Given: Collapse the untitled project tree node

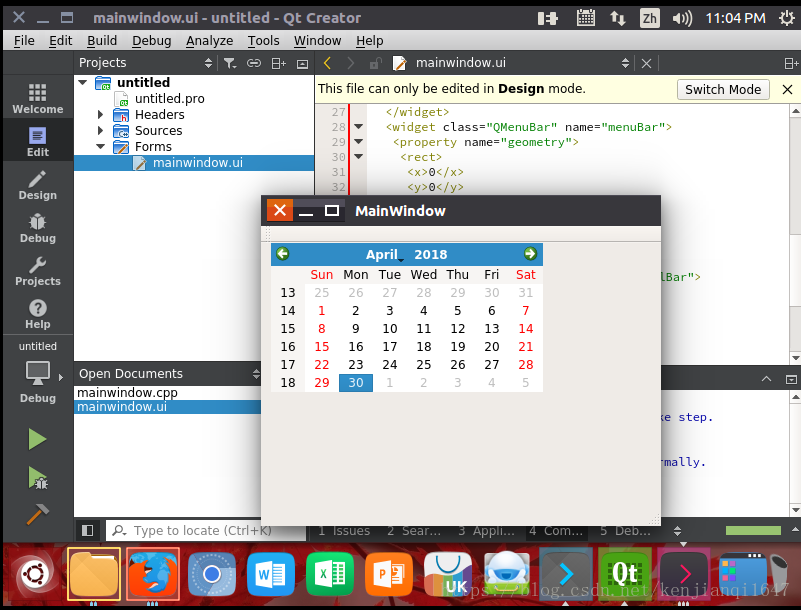Looking at the screenshot, I should click(x=83, y=82).
